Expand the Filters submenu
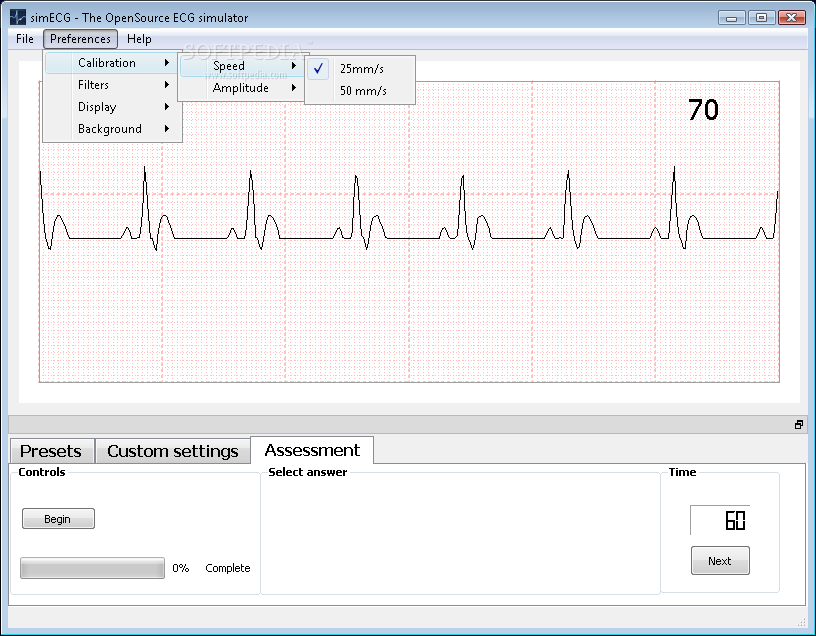 click(x=112, y=85)
